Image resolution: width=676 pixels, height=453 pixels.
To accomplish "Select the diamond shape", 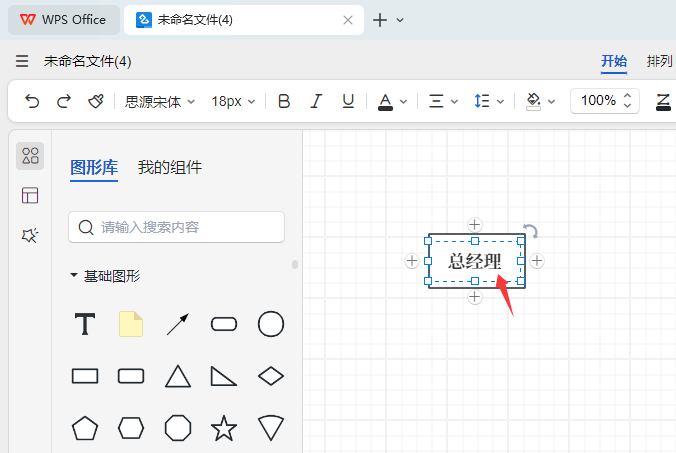I will pos(271,376).
